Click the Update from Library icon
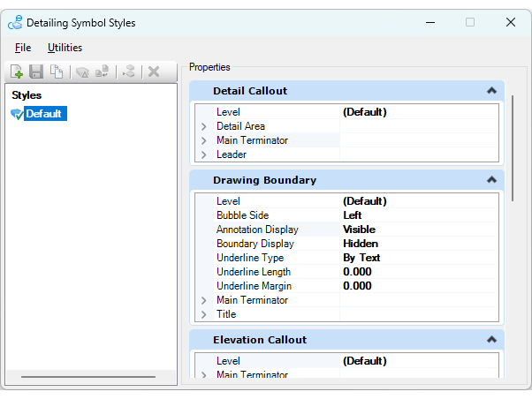Viewport: 532px width, 399px height. [x=102, y=72]
